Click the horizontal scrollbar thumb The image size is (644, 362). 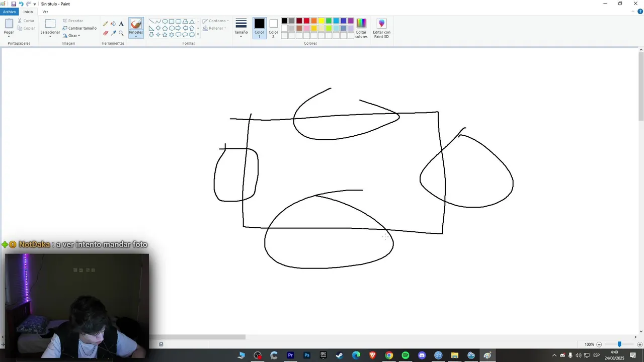click(x=197, y=337)
